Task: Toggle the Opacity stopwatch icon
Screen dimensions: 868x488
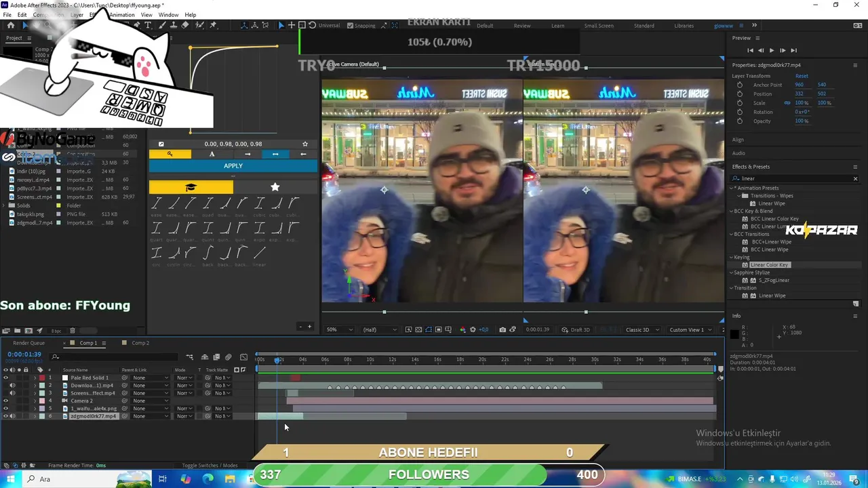Action: [740, 121]
